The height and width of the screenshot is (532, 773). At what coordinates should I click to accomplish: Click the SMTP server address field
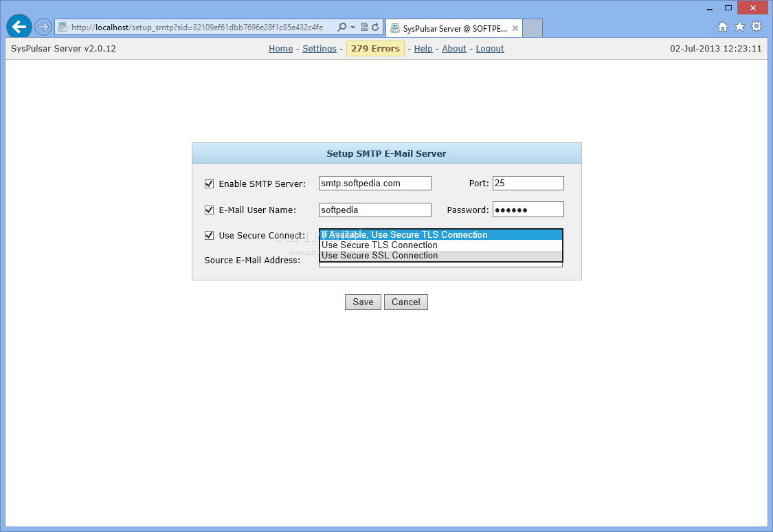(x=374, y=184)
